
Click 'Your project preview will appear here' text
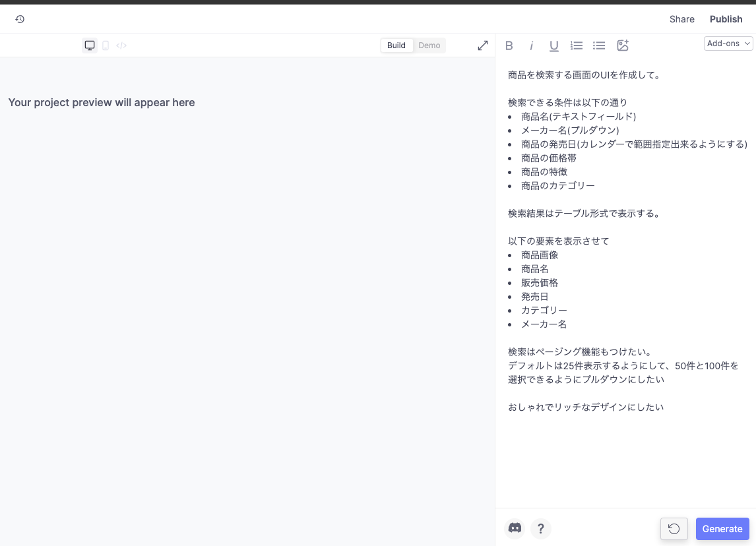(102, 103)
